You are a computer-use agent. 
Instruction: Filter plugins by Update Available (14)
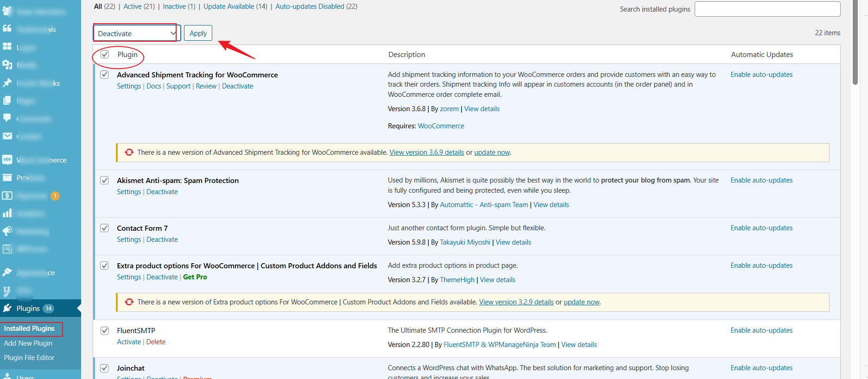coord(235,6)
